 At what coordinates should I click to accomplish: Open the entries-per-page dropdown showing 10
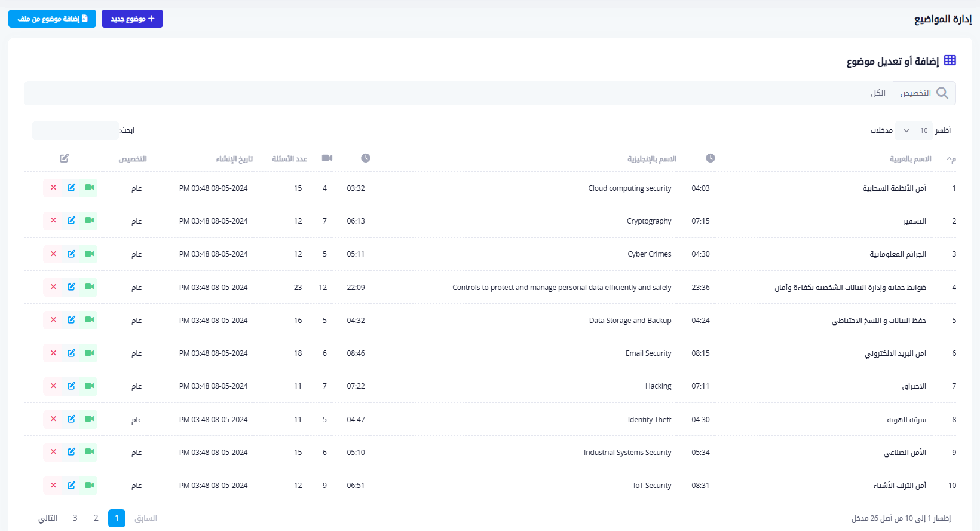[914, 130]
